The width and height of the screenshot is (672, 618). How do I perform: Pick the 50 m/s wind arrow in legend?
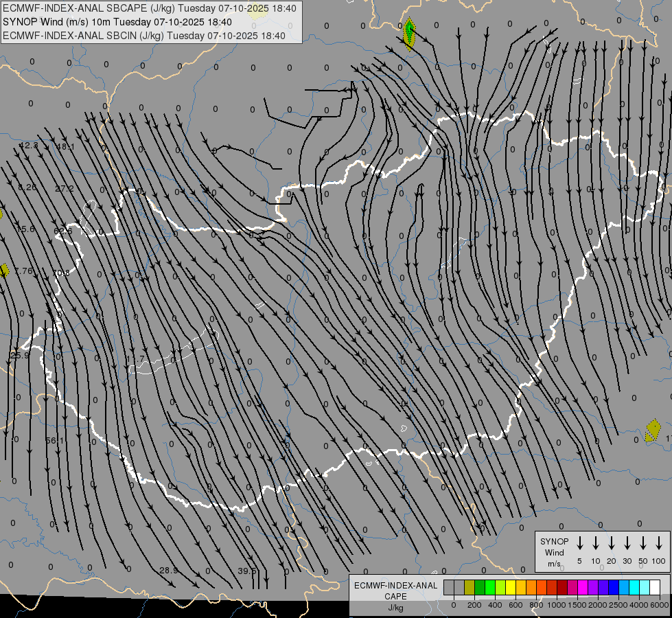click(643, 544)
